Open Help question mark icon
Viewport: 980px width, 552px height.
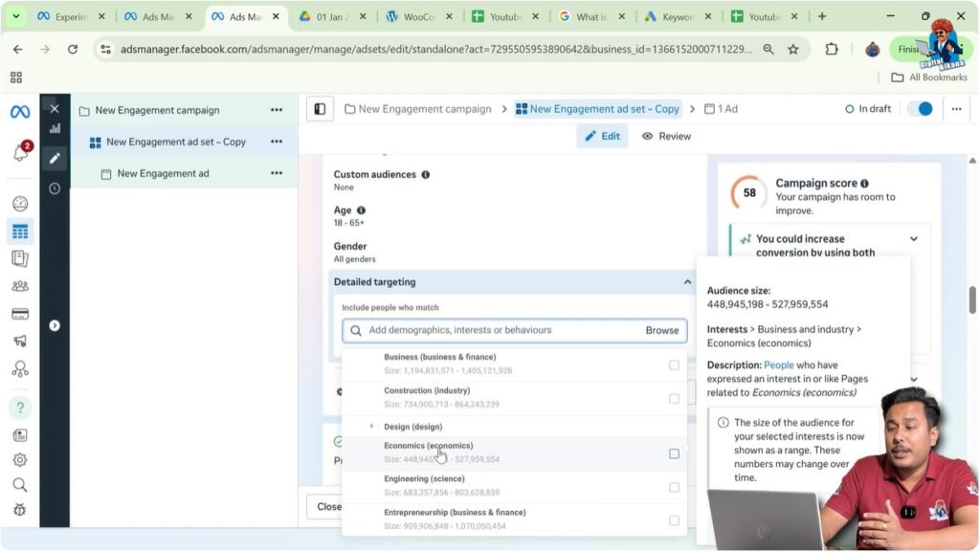(20, 408)
